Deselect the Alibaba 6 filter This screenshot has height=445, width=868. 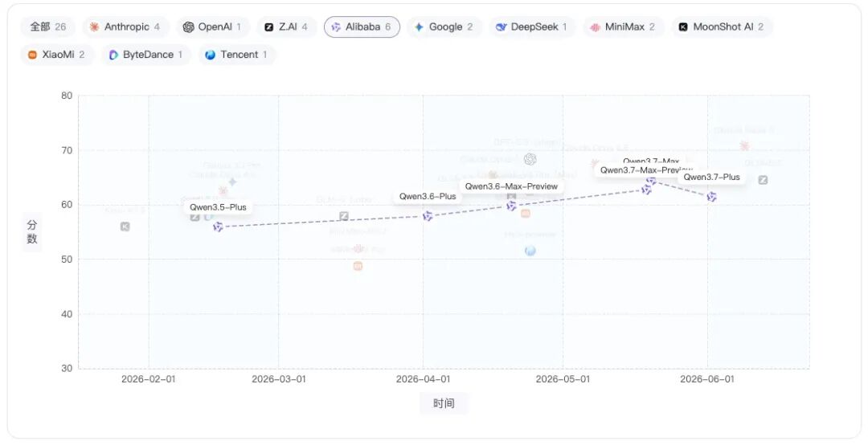(x=362, y=27)
